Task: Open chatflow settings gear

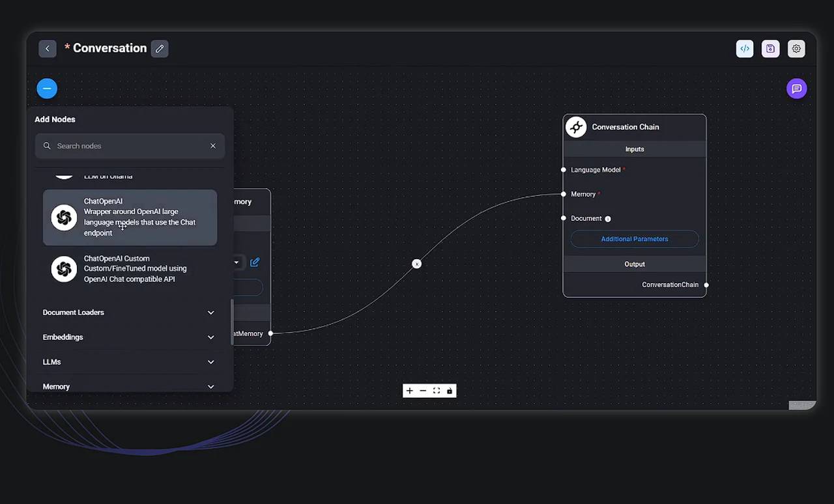Action: [796, 49]
